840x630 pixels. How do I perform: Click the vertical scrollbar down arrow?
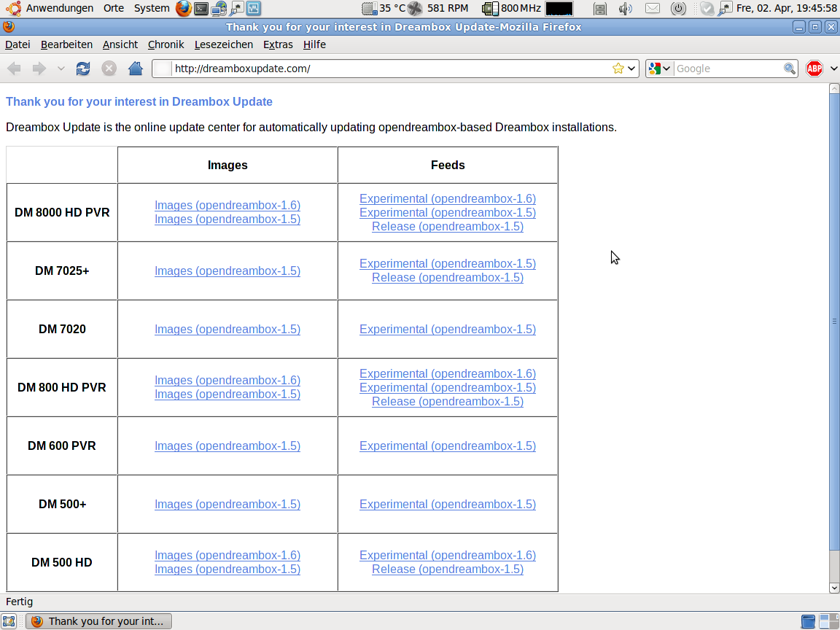pyautogui.click(x=834, y=588)
